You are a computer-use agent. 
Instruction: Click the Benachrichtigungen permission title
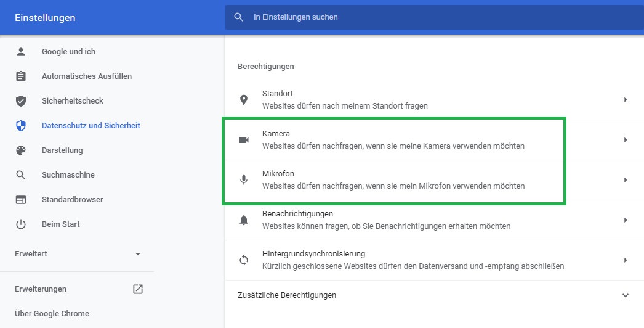(297, 213)
